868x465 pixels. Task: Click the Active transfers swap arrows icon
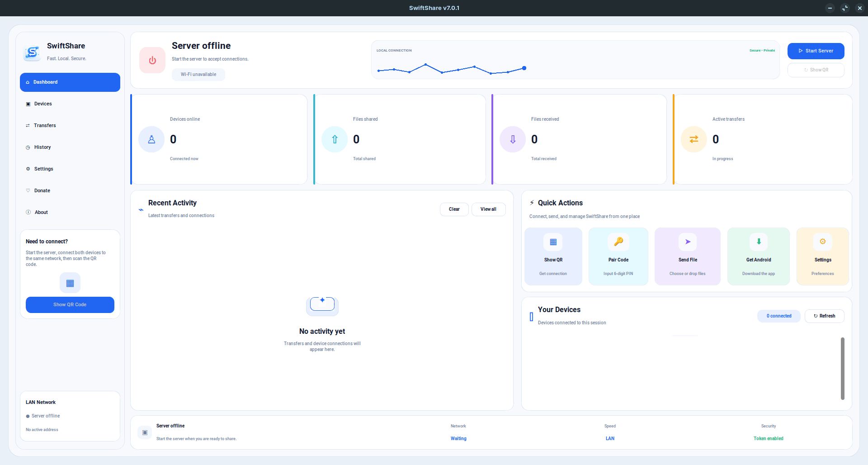tap(694, 139)
